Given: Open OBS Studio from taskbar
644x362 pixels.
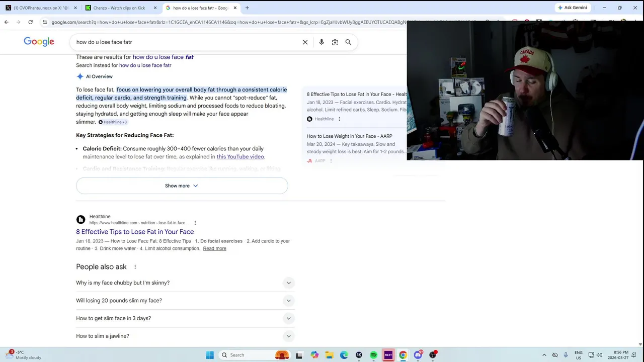Looking at the screenshot, I should pos(433,355).
